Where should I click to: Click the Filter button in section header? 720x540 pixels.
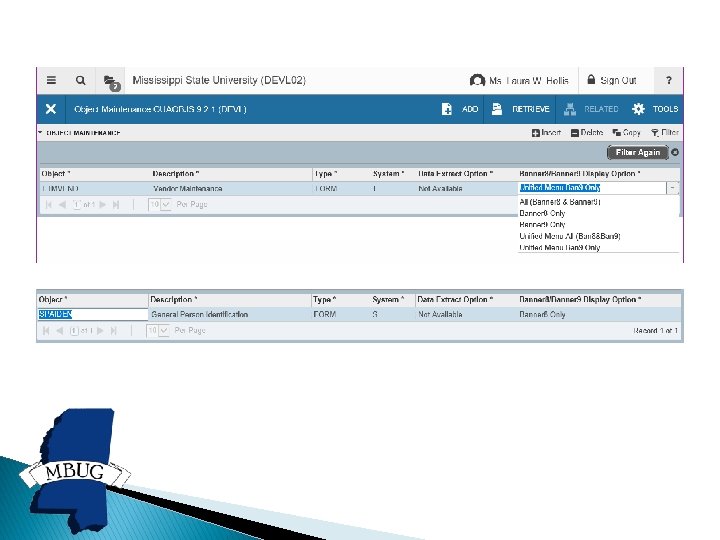(665, 133)
